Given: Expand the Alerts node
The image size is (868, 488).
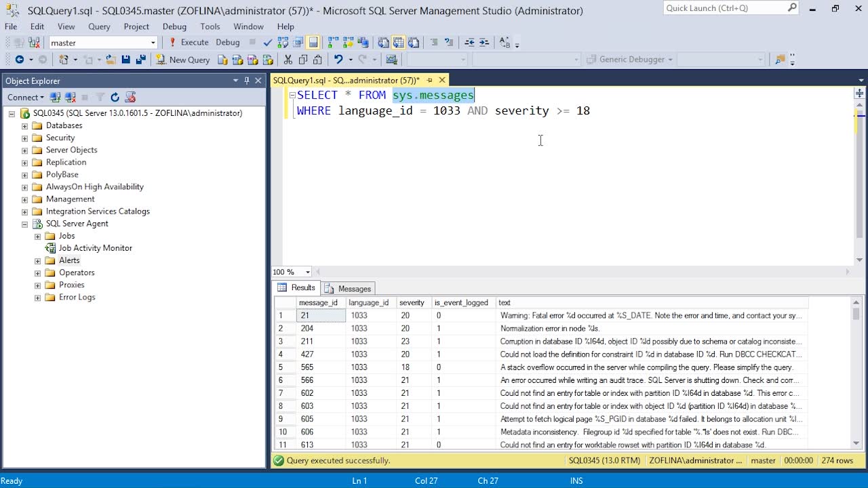Looking at the screenshot, I should (38, 261).
